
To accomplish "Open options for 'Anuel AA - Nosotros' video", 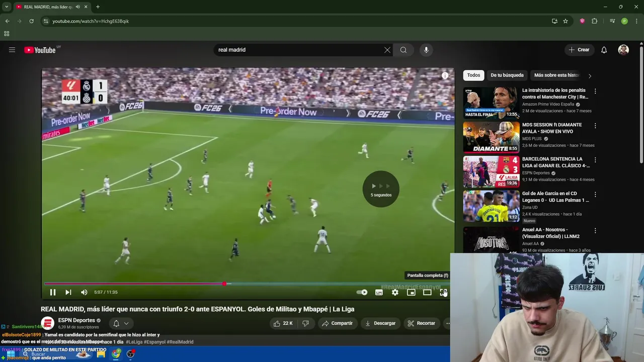I will [x=595, y=231].
